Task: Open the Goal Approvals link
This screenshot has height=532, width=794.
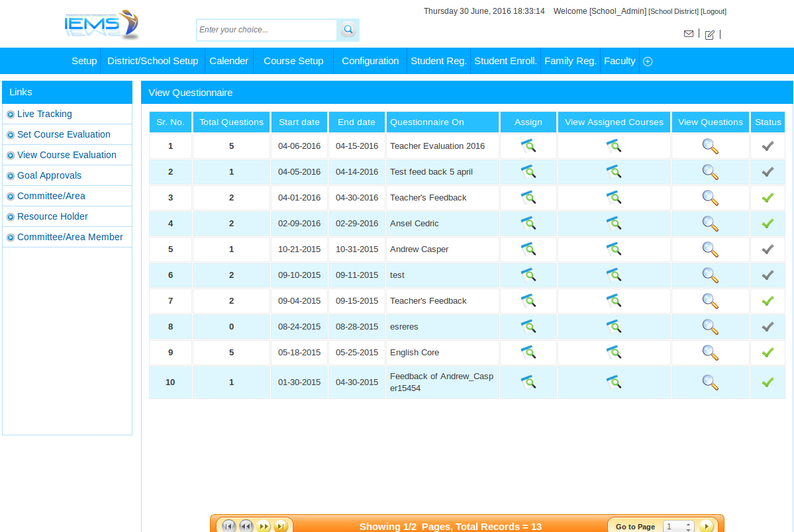Action: [x=49, y=175]
